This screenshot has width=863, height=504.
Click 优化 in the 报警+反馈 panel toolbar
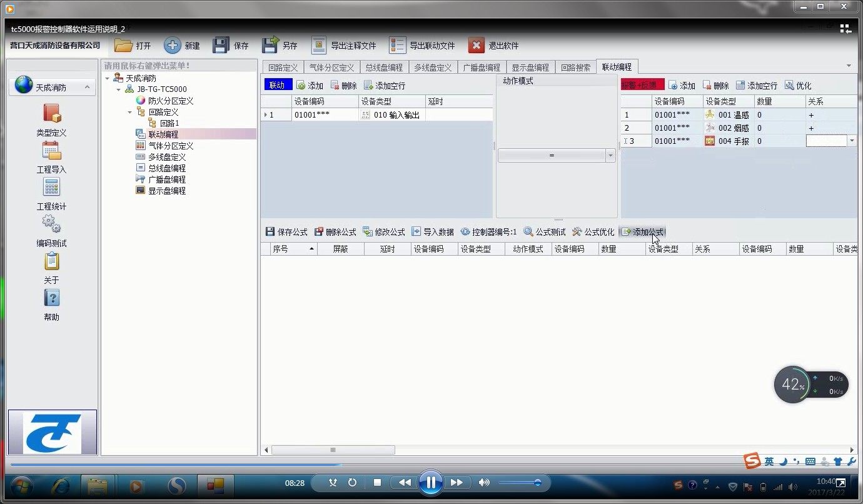(798, 85)
